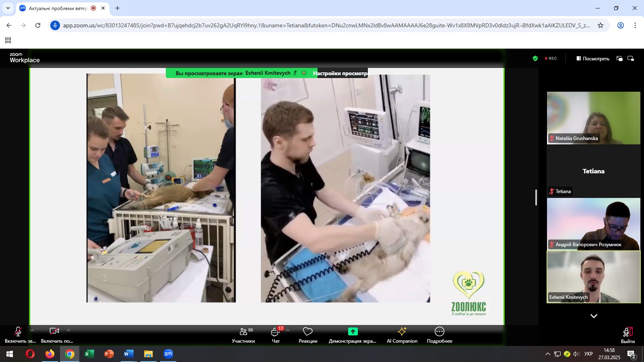The height and width of the screenshot is (362, 644).
Task: Switch to Chrome in the taskbar
Action: 70,354
